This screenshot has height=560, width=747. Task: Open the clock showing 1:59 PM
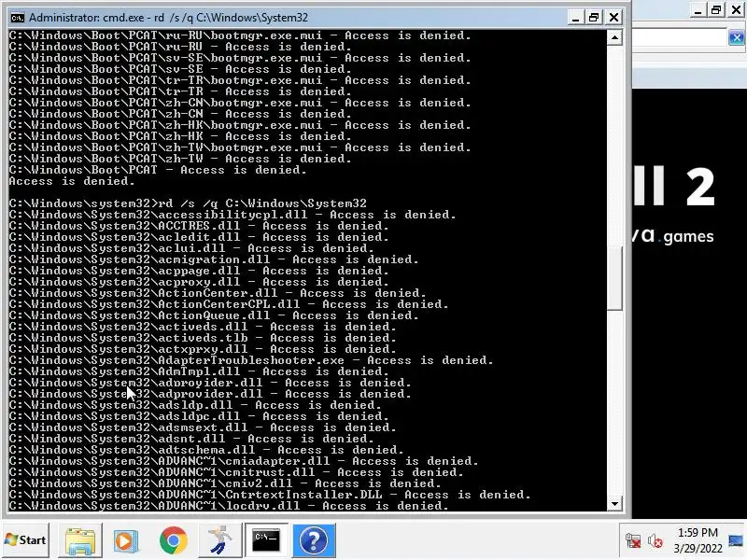(x=698, y=540)
